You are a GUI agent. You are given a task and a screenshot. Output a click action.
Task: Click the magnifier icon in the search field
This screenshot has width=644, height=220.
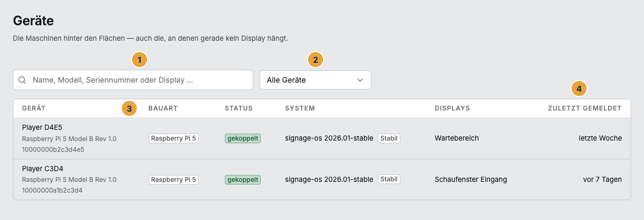[23, 80]
